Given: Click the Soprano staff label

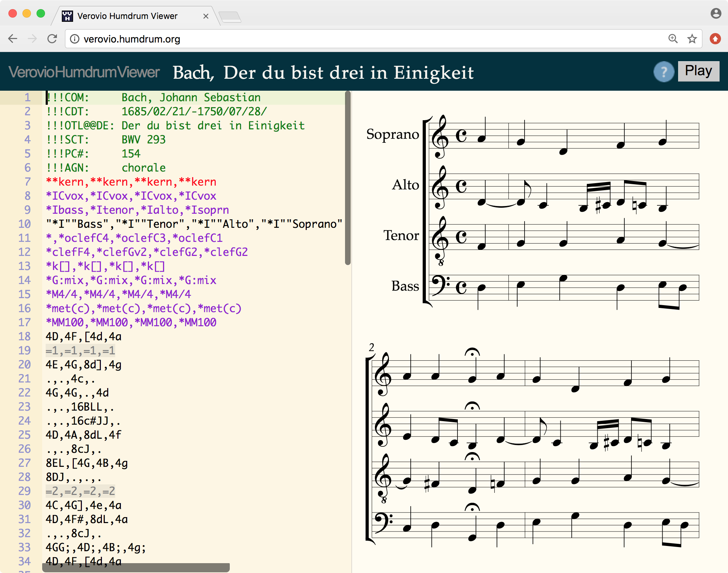Looking at the screenshot, I should (392, 134).
